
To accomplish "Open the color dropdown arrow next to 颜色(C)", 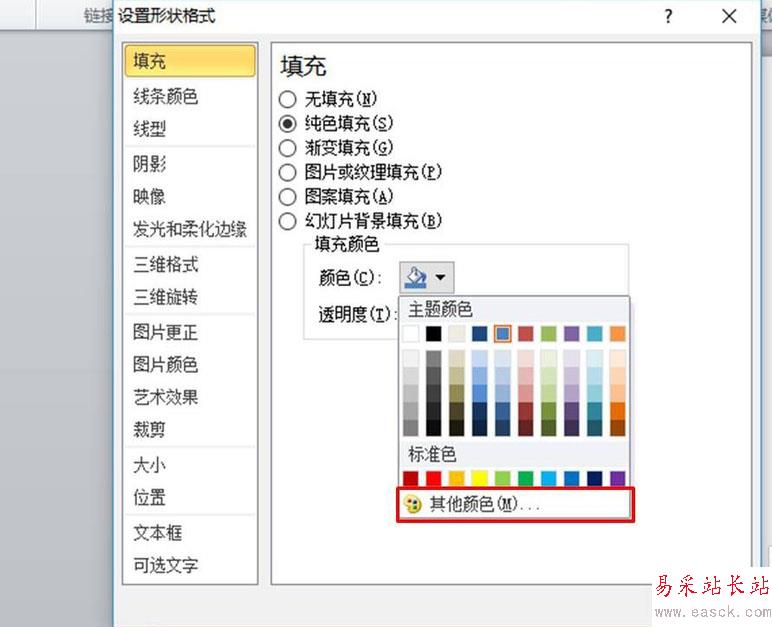I will click(x=441, y=278).
